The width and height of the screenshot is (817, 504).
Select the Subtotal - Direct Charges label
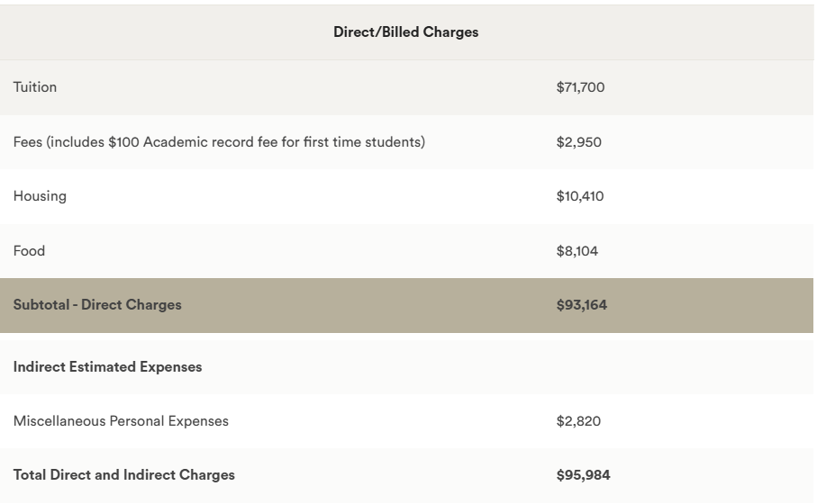tap(97, 305)
